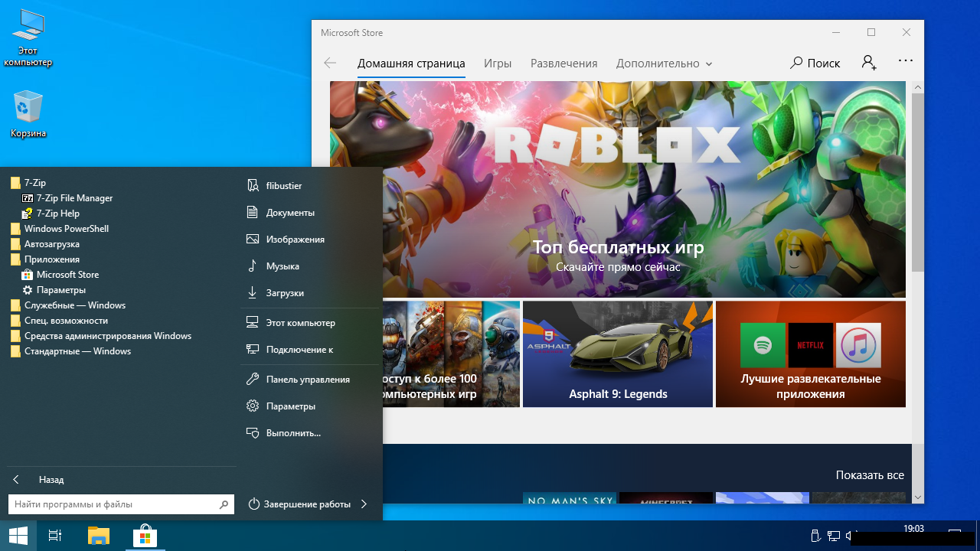Click the sign-in account icon in Microsoft Store
Screen dimensions: 980x551
869,63
